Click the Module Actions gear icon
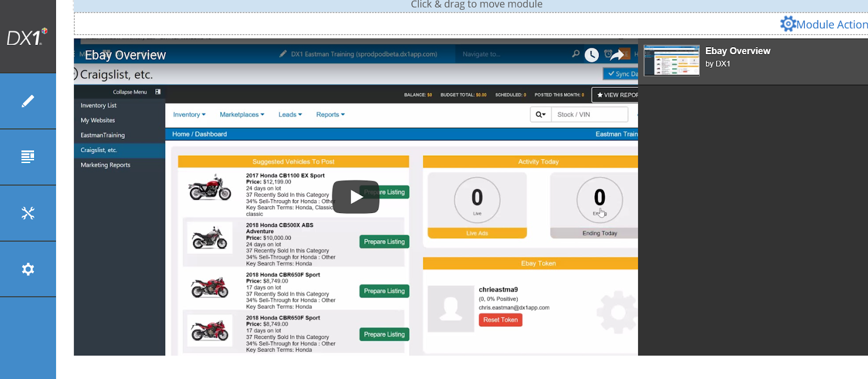 click(x=788, y=24)
